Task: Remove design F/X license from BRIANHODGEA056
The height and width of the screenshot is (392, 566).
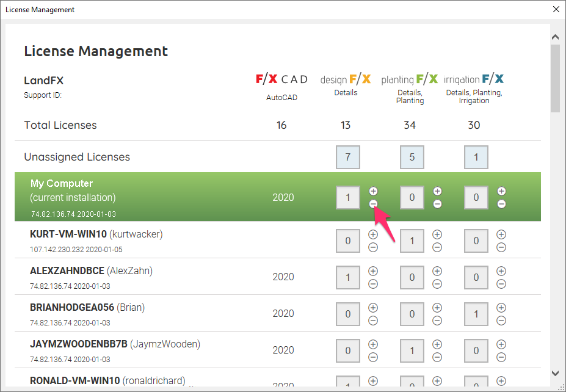Action: click(373, 321)
